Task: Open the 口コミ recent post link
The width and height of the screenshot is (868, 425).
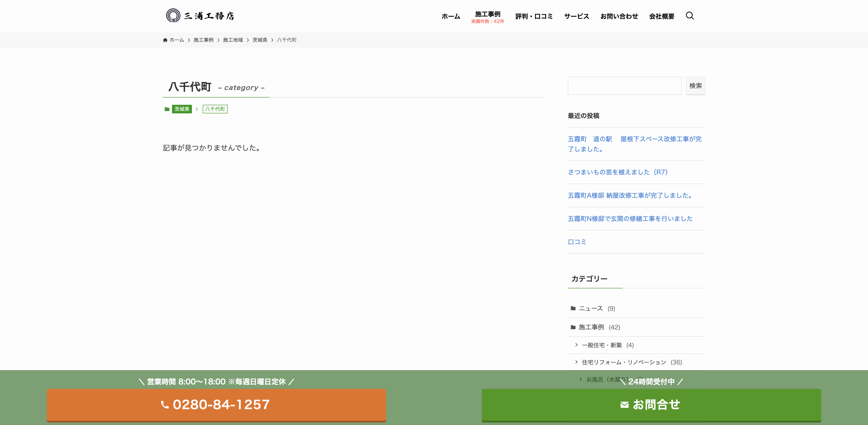Action: [577, 242]
